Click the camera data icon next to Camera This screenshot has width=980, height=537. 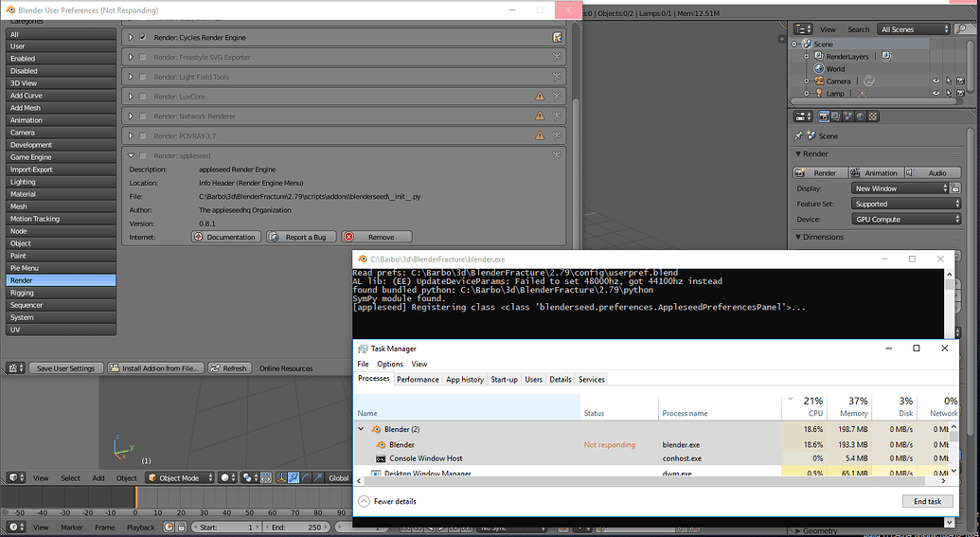click(x=869, y=81)
